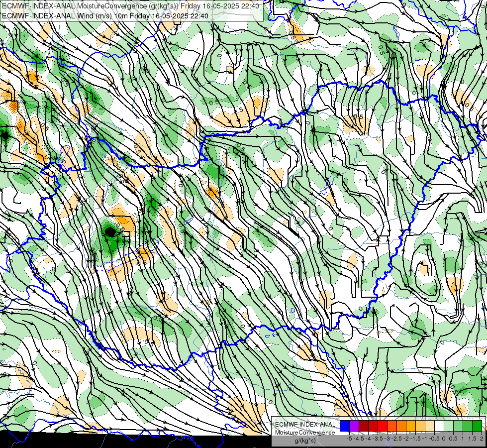Select the red swatch between -4 and -3.5

373,426
